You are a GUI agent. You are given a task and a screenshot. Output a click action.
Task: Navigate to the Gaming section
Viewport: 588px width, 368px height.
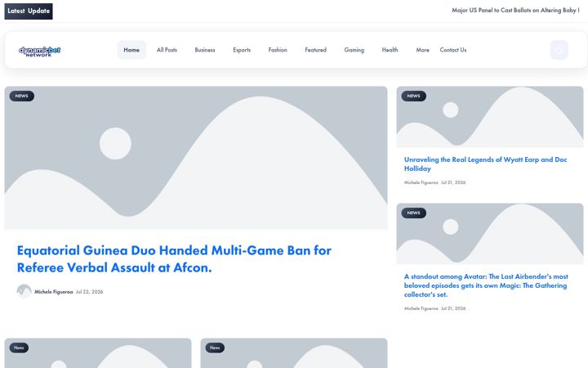point(354,50)
